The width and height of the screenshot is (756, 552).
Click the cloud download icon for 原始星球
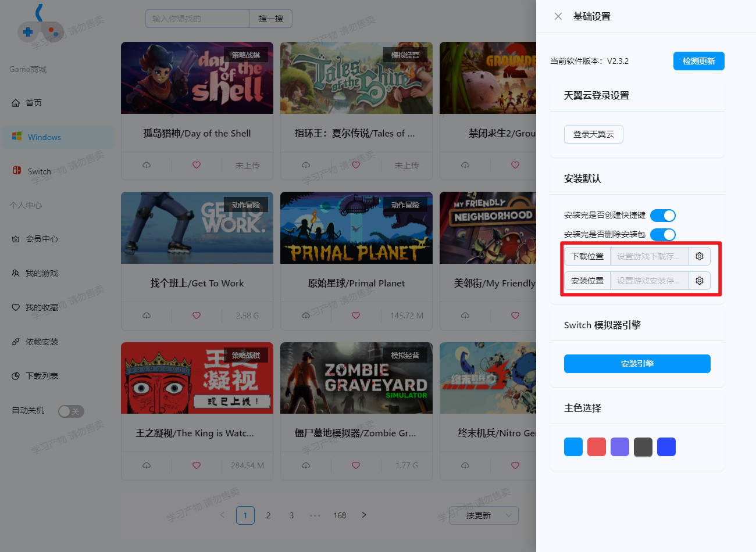click(306, 316)
